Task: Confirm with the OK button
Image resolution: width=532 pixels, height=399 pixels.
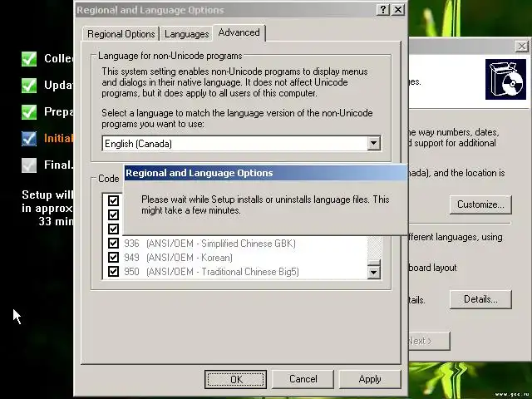Action: point(235,379)
